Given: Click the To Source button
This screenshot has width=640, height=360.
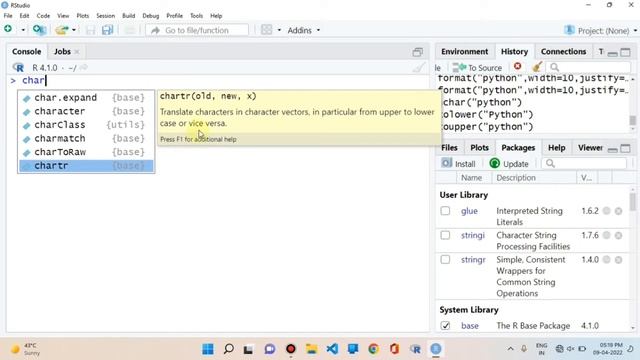Looking at the screenshot, I should (x=478, y=67).
